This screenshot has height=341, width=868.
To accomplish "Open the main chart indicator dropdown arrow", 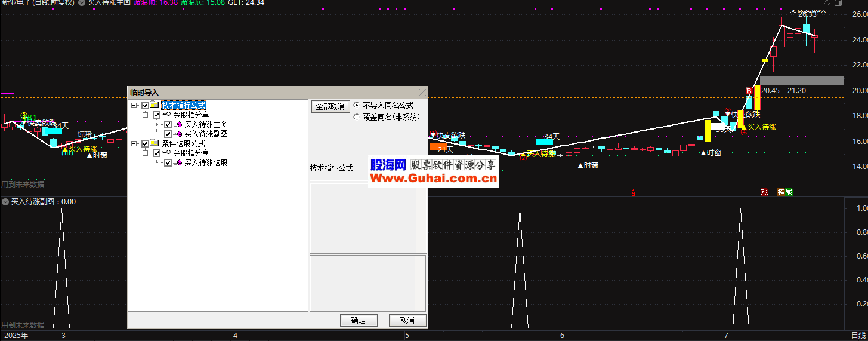I will click(x=81, y=3).
